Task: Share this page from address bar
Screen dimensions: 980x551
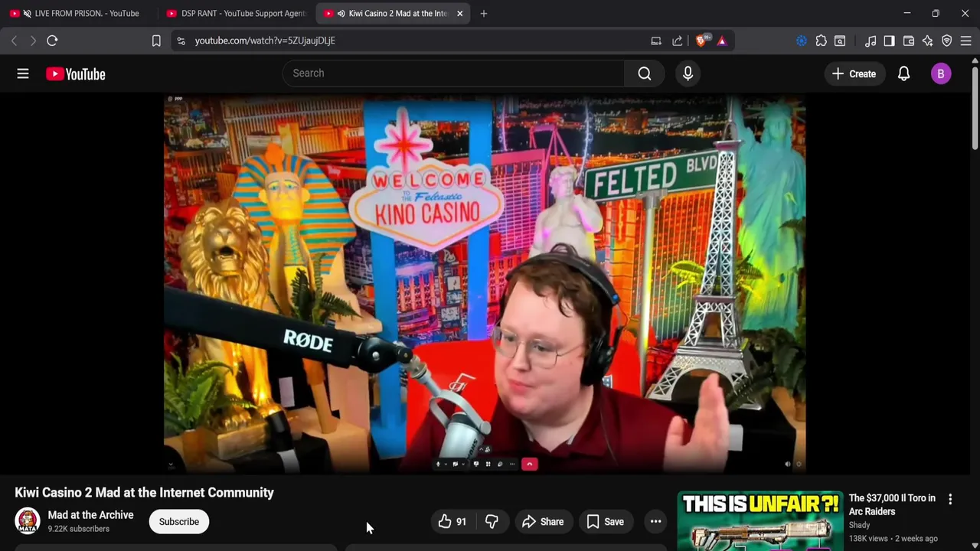Action: click(x=678, y=41)
